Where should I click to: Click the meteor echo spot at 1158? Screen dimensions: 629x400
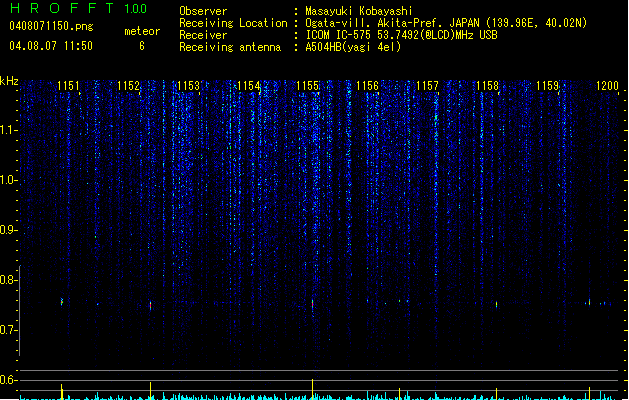(497, 305)
